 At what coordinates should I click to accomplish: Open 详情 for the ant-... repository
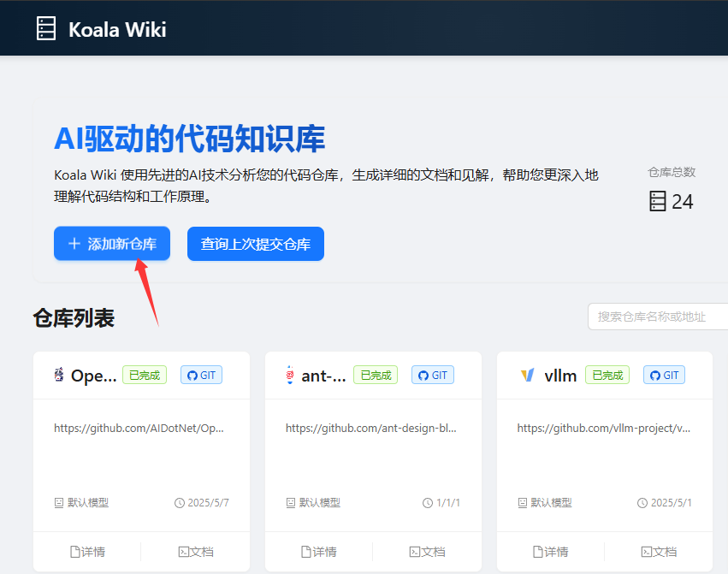pyautogui.click(x=319, y=552)
